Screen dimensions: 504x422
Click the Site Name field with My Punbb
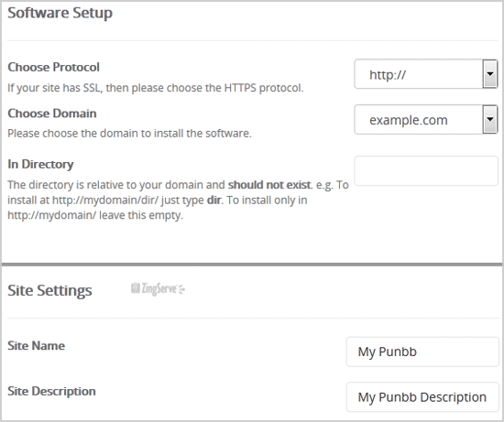click(x=422, y=352)
